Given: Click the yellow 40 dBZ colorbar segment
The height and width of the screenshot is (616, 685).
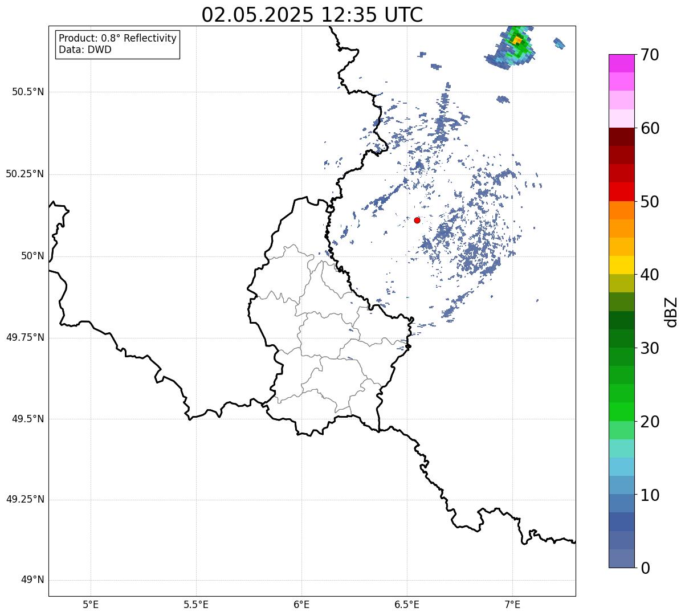Looking at the screenshot, I should coord(622,265).
